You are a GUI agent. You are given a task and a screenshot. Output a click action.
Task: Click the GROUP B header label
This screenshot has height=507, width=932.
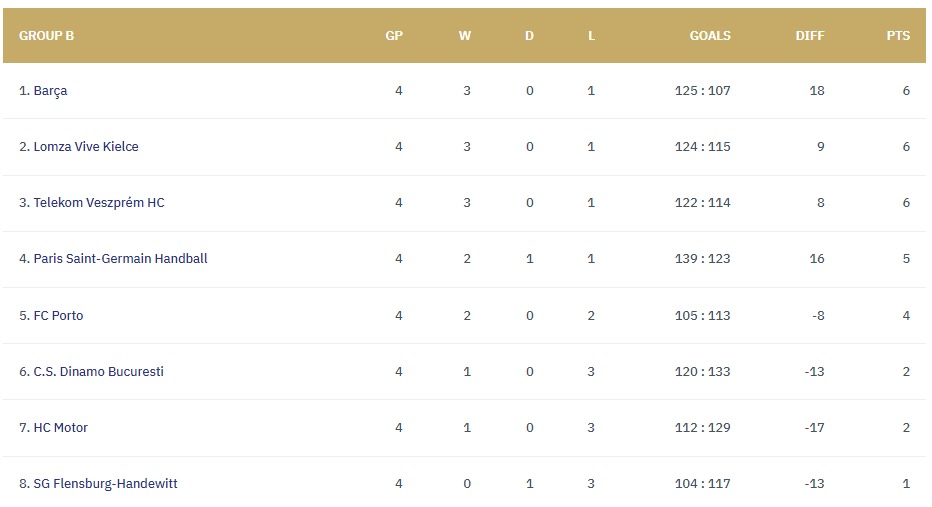point(46,36)
